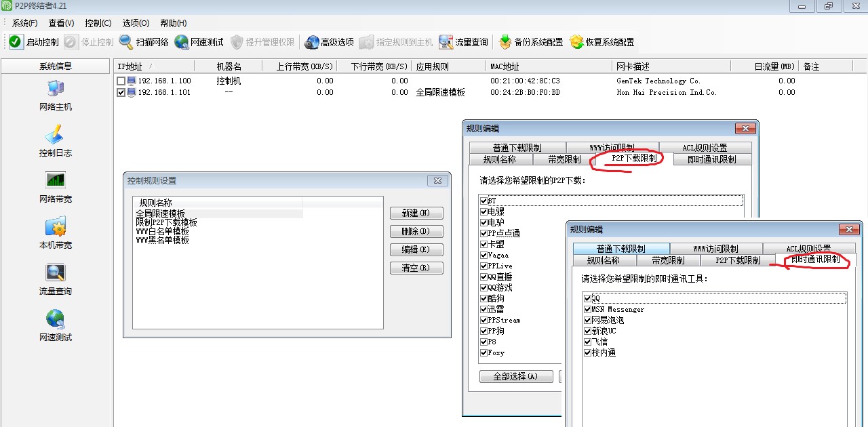Check the box for host 192.168.1.100
The image size is (868, 427).
point(121,81)
